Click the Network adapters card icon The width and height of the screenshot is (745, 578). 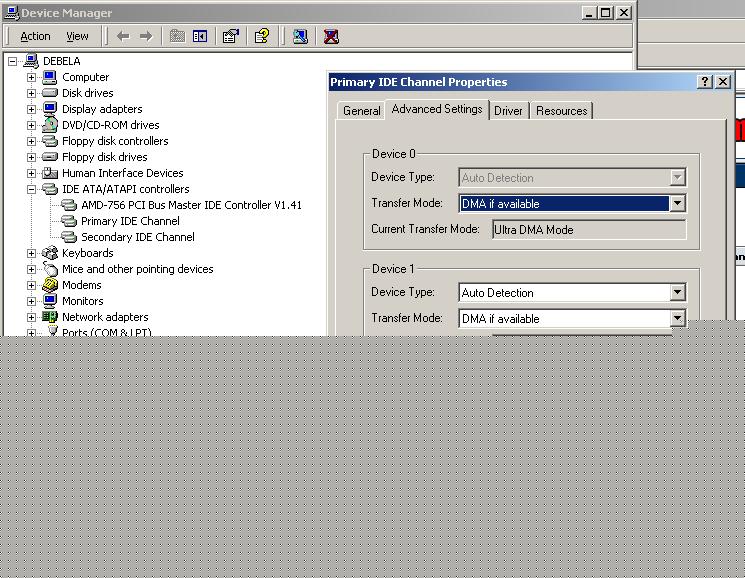pos(50,317)
